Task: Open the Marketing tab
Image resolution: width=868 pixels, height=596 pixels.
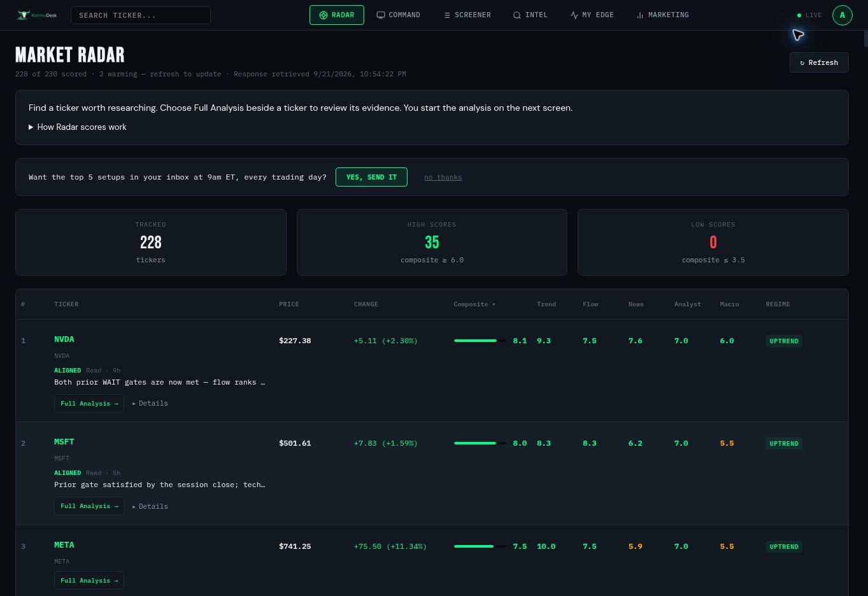Action: pos(662,15)
